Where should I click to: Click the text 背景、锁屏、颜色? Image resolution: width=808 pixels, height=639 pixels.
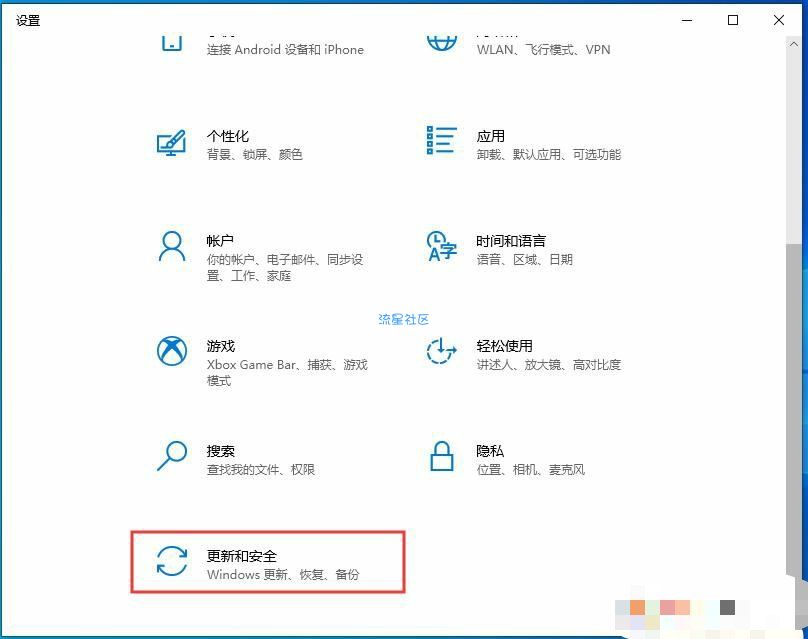pyautogui.click(x=254, y=155)
